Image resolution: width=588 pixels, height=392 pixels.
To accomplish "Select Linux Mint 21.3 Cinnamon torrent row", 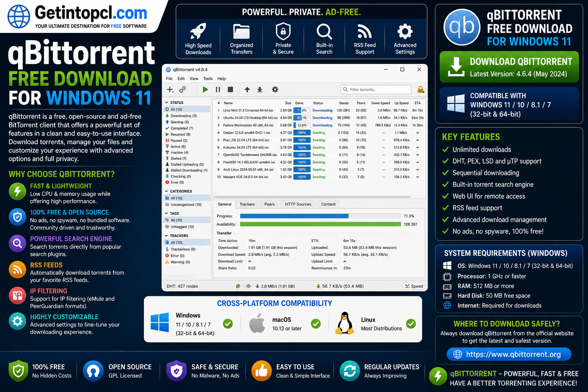I will (x=319, y=110).
